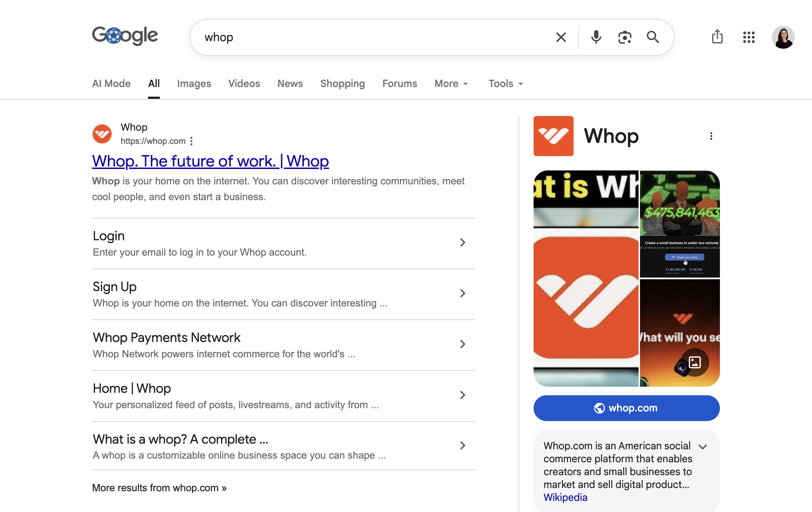
Task: Click Whop favicon beside whop.com result
Action: click(102, 134)
